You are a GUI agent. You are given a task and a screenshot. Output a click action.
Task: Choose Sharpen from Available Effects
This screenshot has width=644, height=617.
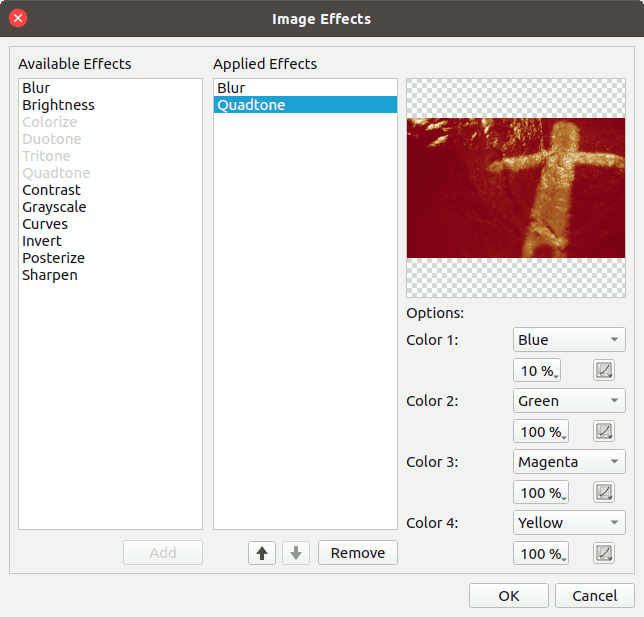tap(50, 275)
